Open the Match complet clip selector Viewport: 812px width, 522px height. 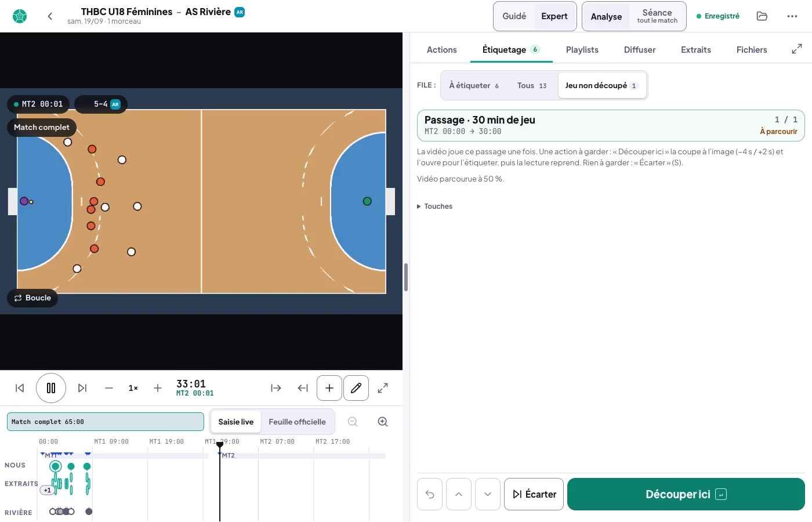[x=42, y=127]
